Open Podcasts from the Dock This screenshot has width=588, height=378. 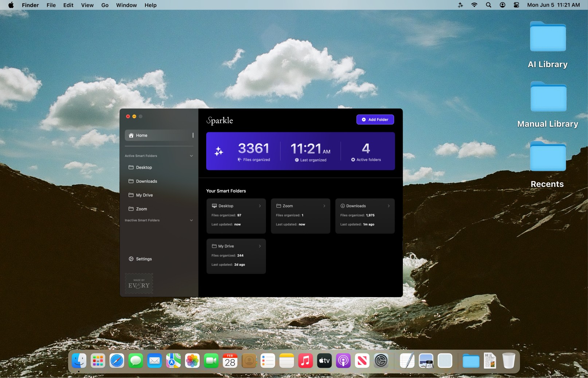tap(343, 361)
